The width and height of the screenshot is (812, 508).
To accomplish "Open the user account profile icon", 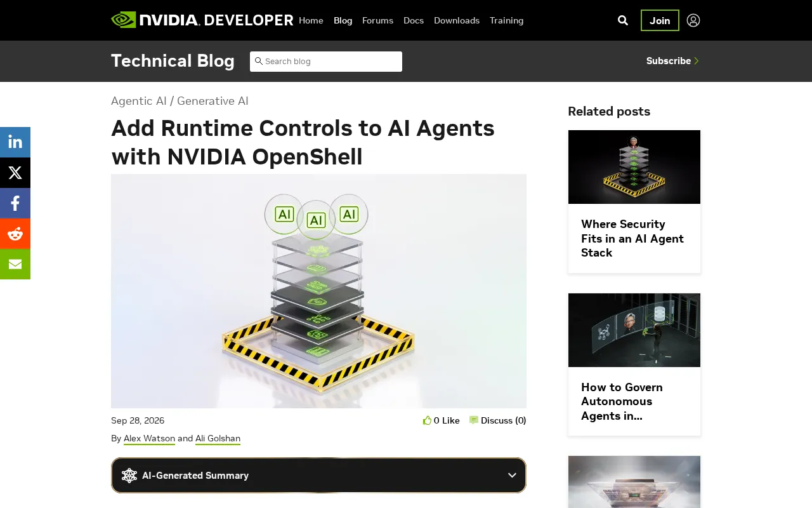I will click(x=693, y=20).
